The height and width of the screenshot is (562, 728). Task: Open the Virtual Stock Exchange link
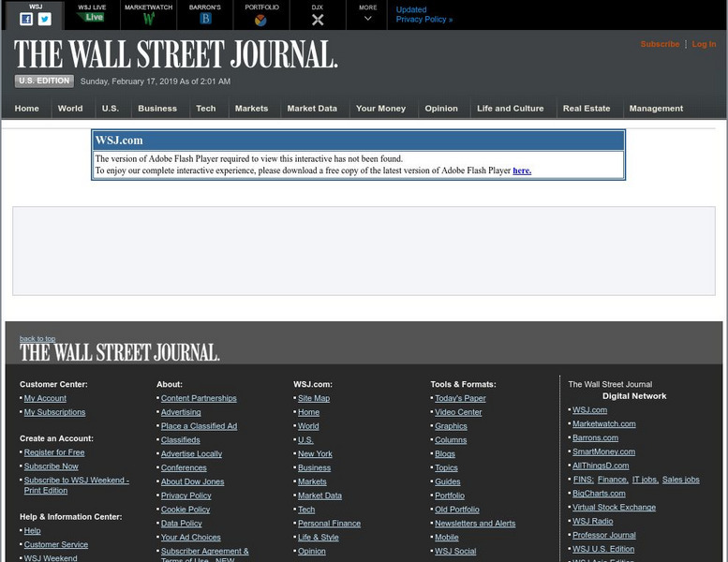(x=614, y=508)
